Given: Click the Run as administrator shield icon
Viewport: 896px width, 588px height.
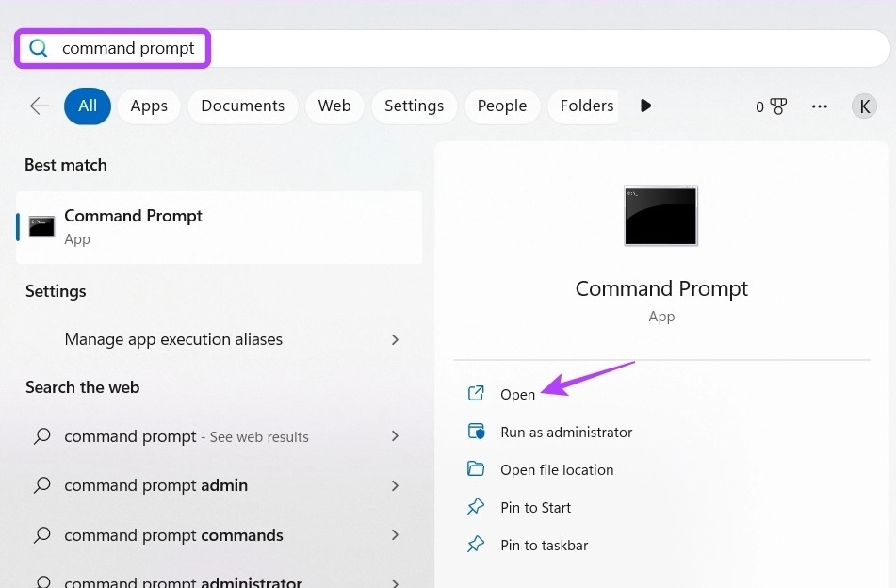Looking at the screenshot, I should click(476, 432).
